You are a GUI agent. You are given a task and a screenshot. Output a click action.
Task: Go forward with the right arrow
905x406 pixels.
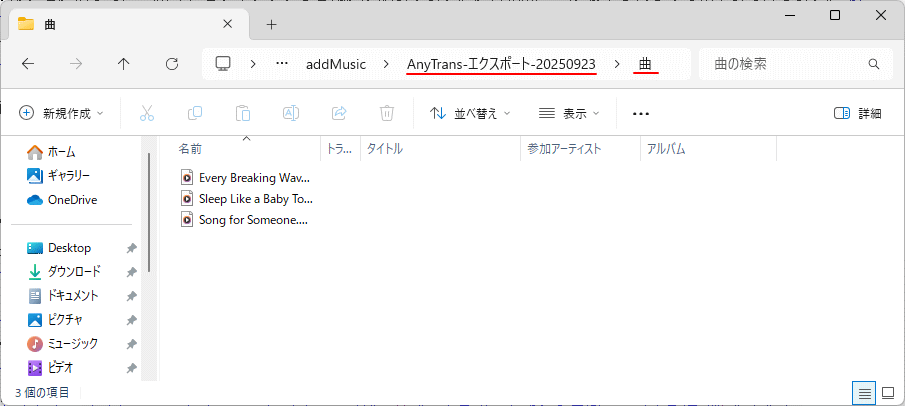(x=76, y=64)
